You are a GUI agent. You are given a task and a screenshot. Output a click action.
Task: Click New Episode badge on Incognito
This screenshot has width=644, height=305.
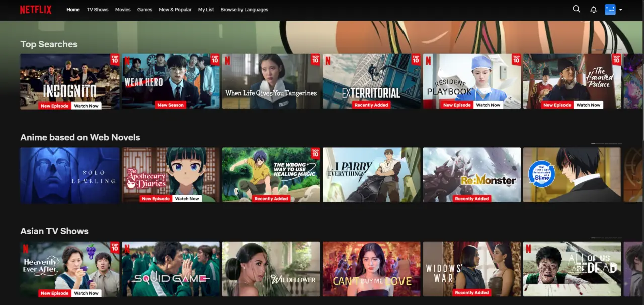(55, 106)
